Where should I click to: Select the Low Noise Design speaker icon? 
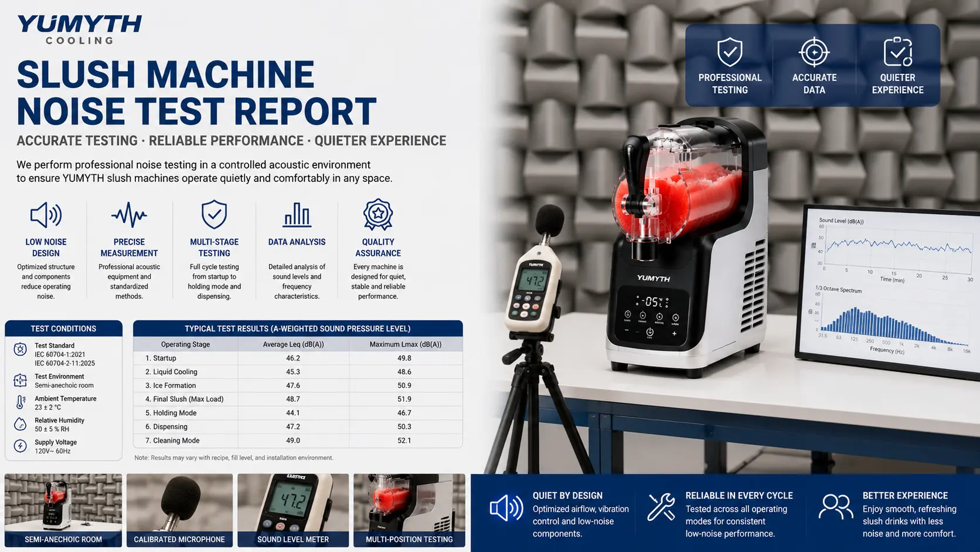click(46, 215)
